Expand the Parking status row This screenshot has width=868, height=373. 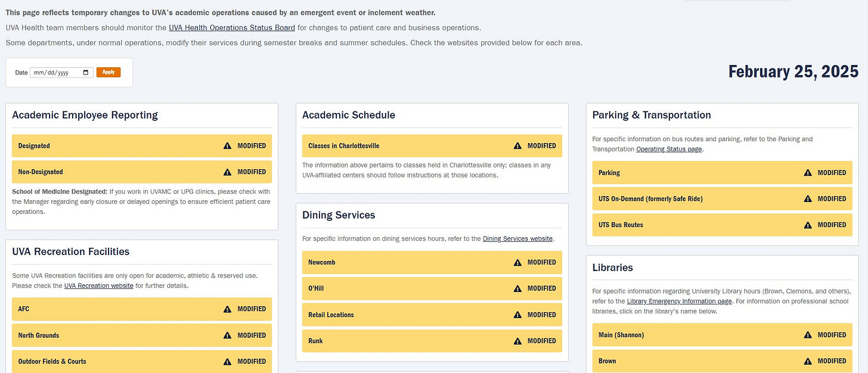723,172
